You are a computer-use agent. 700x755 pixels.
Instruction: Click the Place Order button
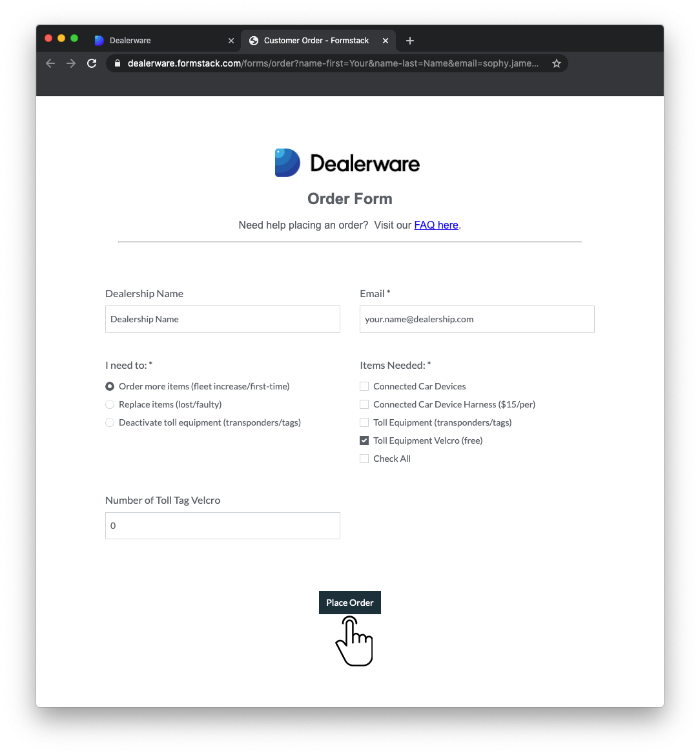(349, 603)
